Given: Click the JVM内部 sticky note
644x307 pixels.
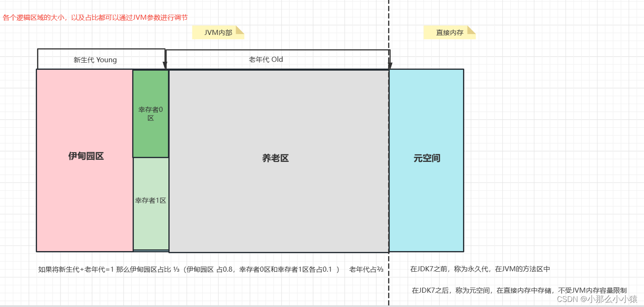Looking at the screenshot, I should (x=218, y=32).
